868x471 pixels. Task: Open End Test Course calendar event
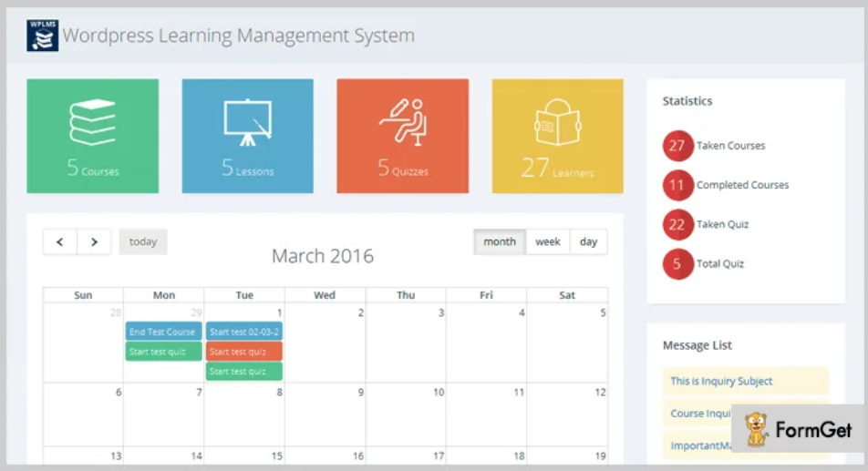[163, 332]
